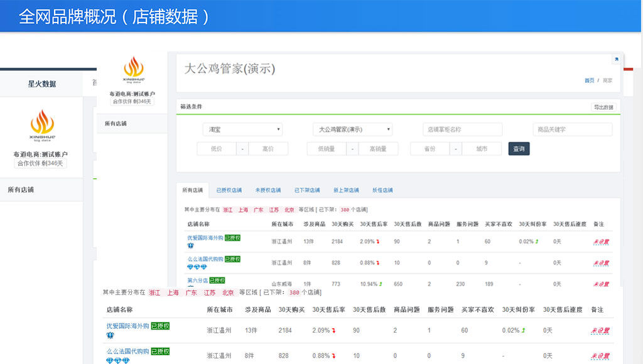The width and height of the screenshot is (643, 364).
Task: Click green up arrow beside 0.02% in bottom table
Action: click(523, 330)
